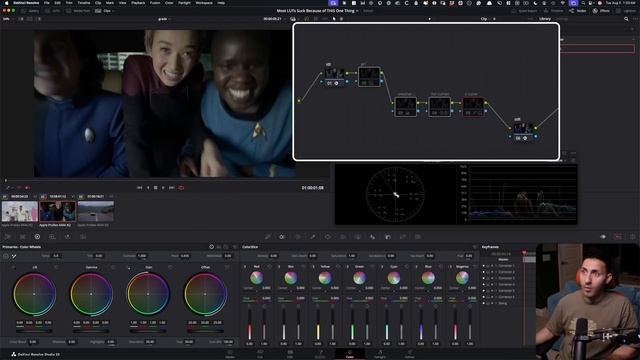This screenshot has height=360, width=640.
Task: Select the third clip thumbnail with road
Action: [x=96, y=211]
